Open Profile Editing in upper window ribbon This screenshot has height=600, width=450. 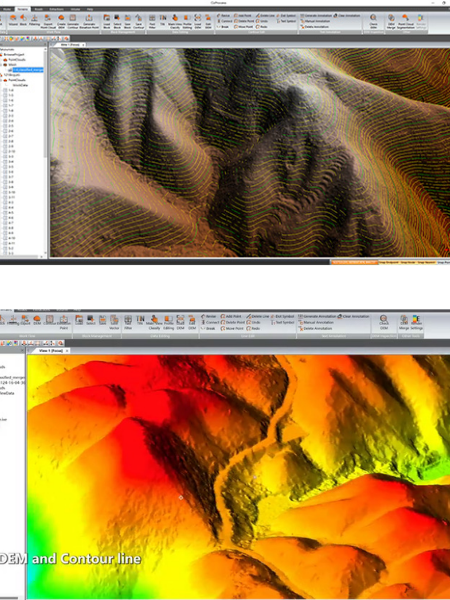pyautogui.click(x=187, y=21)
